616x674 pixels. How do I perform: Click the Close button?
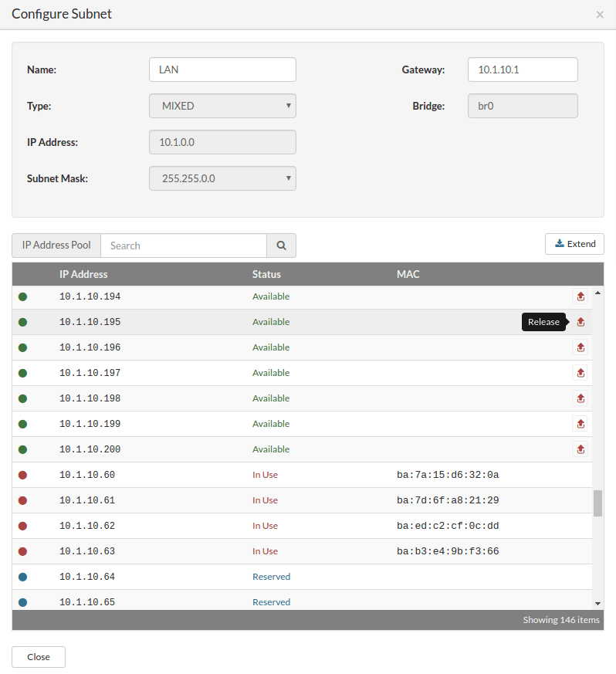[39, 657]
